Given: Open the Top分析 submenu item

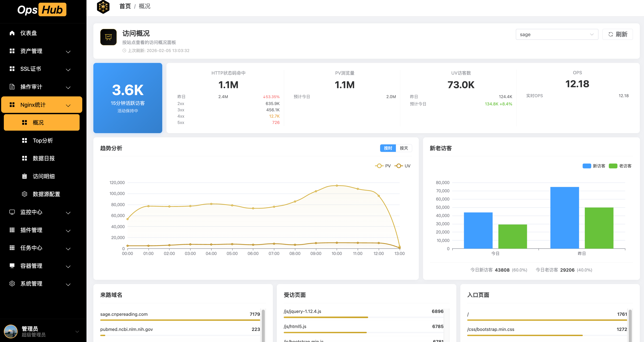Looking at the screenshot, I should [x=43, y=141].
